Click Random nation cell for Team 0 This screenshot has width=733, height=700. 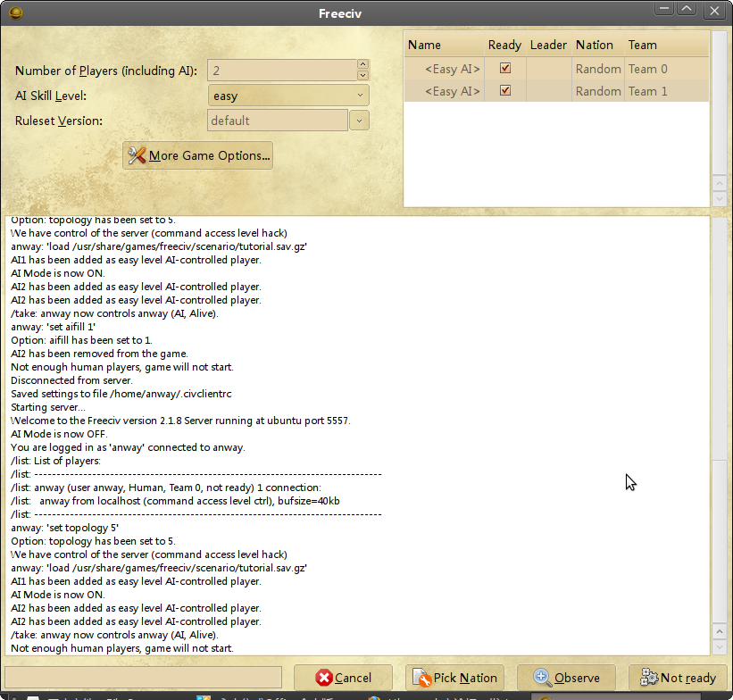point(598,69)
